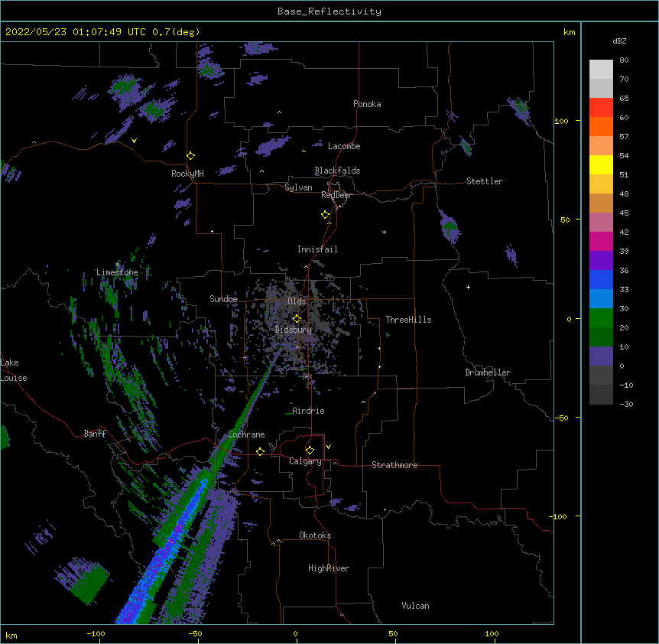659x644 pixels.
Task: Select the bright green 30-20 dBZ legend swatch
Action: (601, 318)
